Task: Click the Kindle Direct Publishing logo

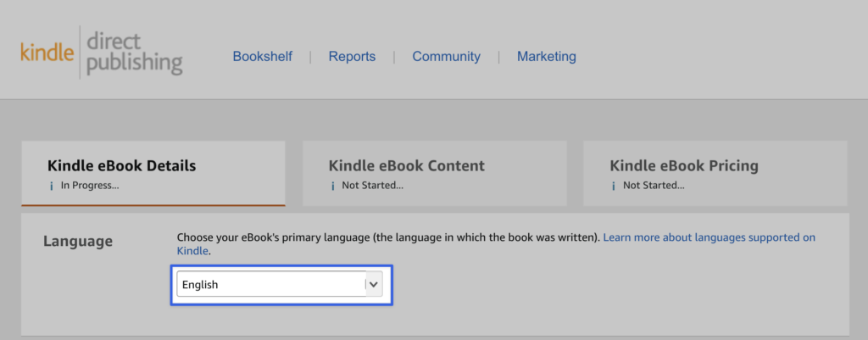Action: click(x=102, y=53)
